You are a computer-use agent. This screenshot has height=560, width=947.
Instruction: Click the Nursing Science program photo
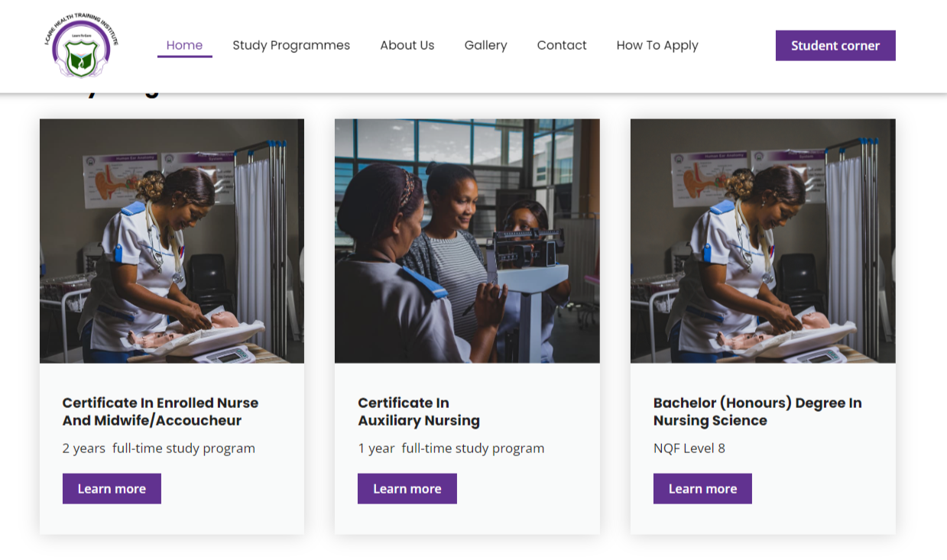click(x=762, y=240)
